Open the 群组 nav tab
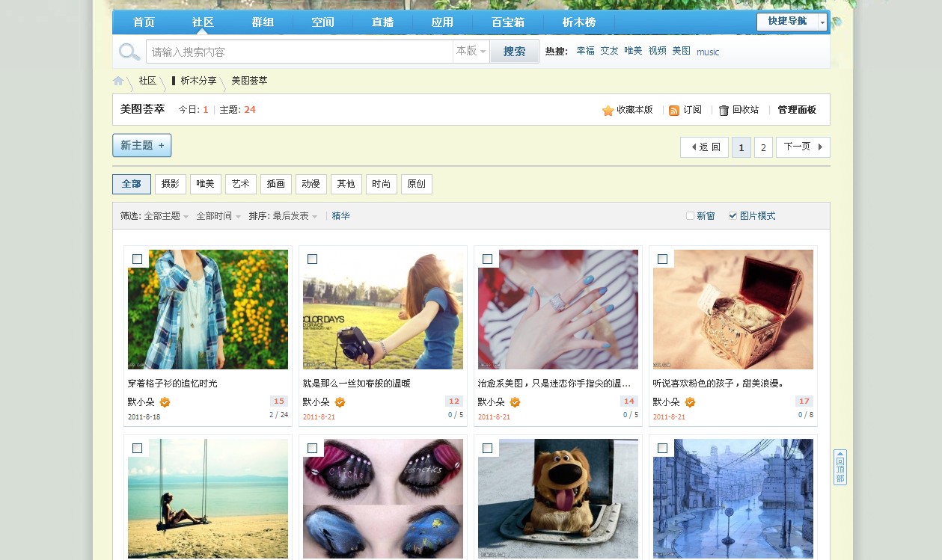The height and width of the screenshot is (560, 942). pos(263,22)
